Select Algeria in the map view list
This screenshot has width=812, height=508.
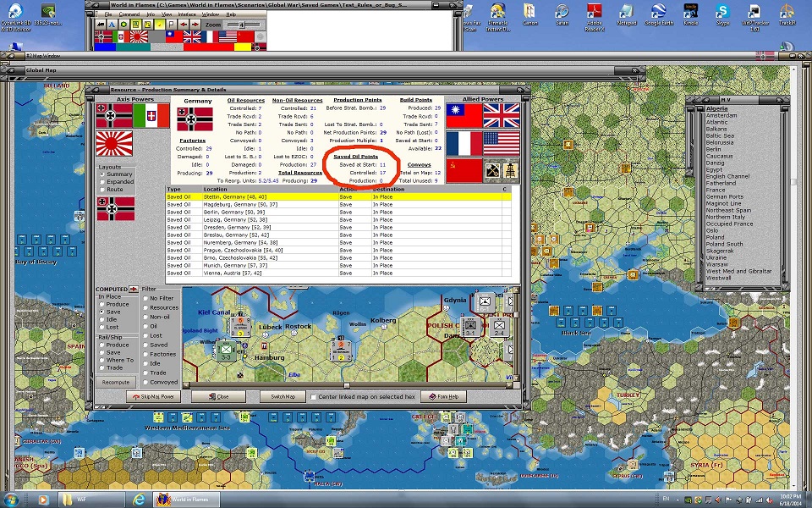pyautogui.click(x=716, y=109)
